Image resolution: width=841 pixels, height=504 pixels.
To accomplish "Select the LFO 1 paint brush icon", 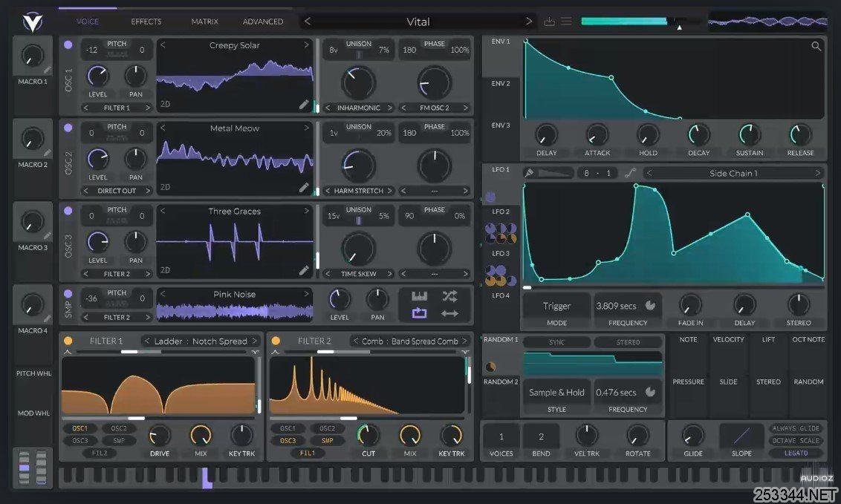I will pos(529,173).
